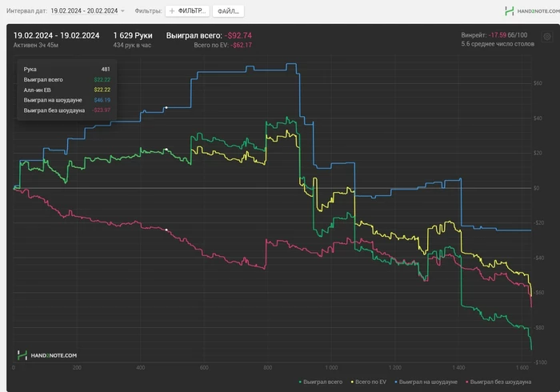This screenshot has height=392, width=560.
Task: Open the chart settings gear icon
Action: [546, 37]
